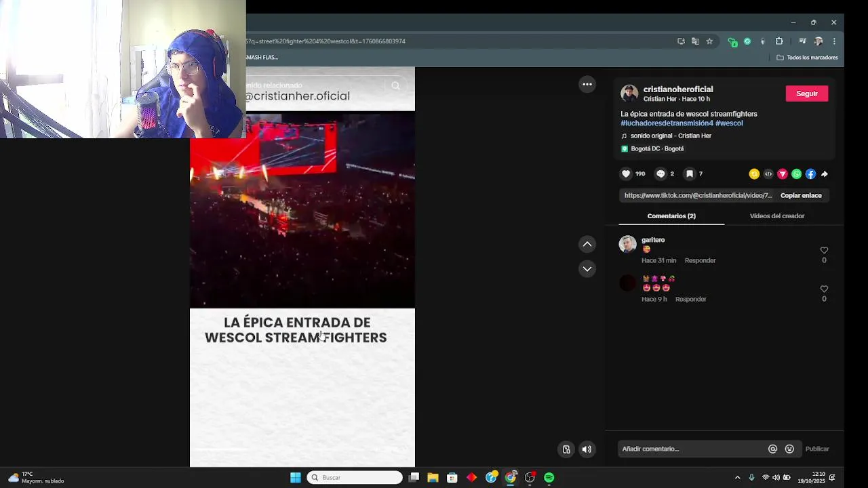This screenshot has height=488, width=868.
Task: Click the translate page icon in address bar
Action: 695,41
